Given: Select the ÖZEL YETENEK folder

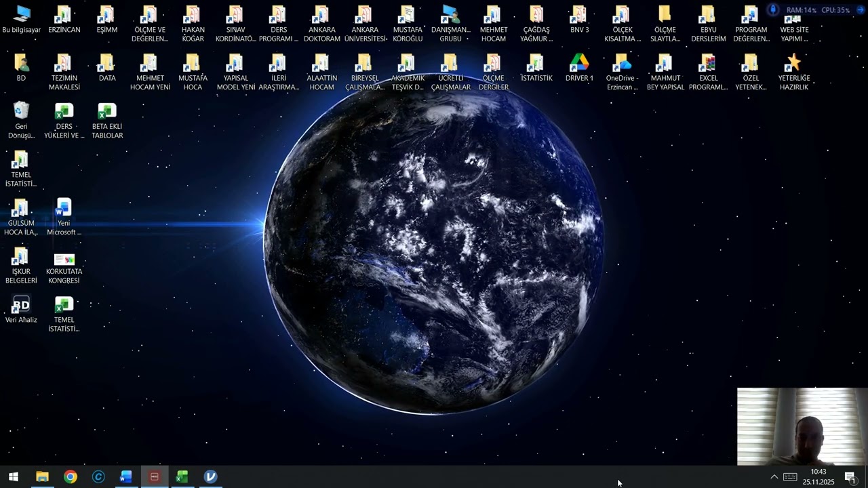Looking at the screenshot, I should coord(751,73).
